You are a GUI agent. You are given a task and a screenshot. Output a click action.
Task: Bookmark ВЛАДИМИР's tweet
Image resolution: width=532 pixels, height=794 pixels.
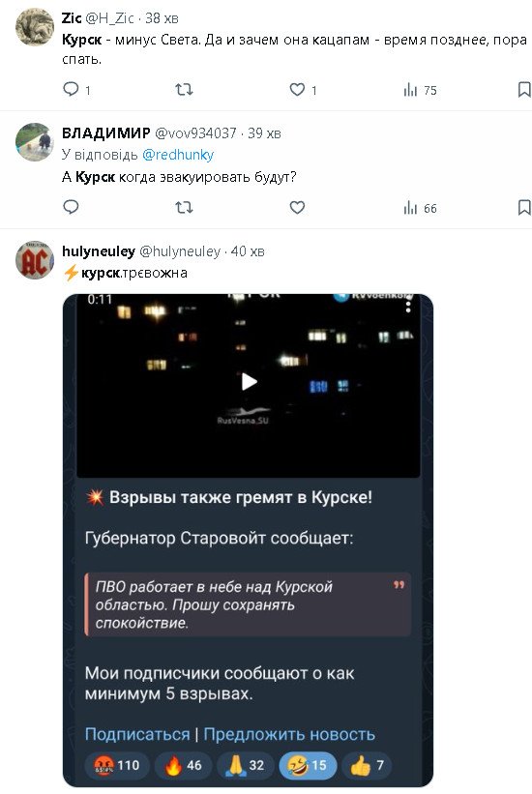pos(524,207)
